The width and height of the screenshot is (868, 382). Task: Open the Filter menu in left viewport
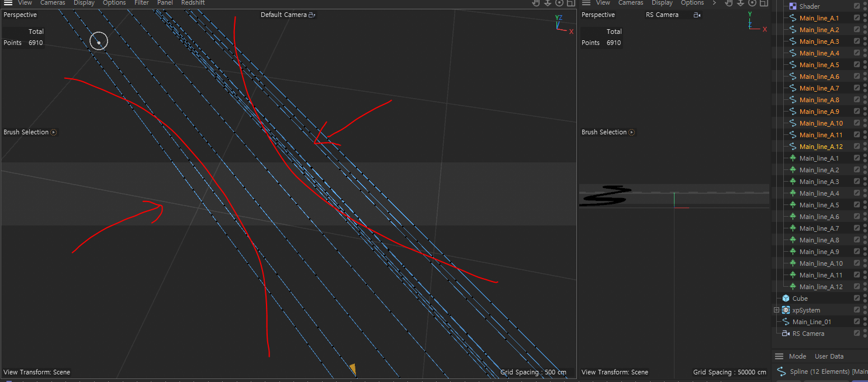(141, 3)
